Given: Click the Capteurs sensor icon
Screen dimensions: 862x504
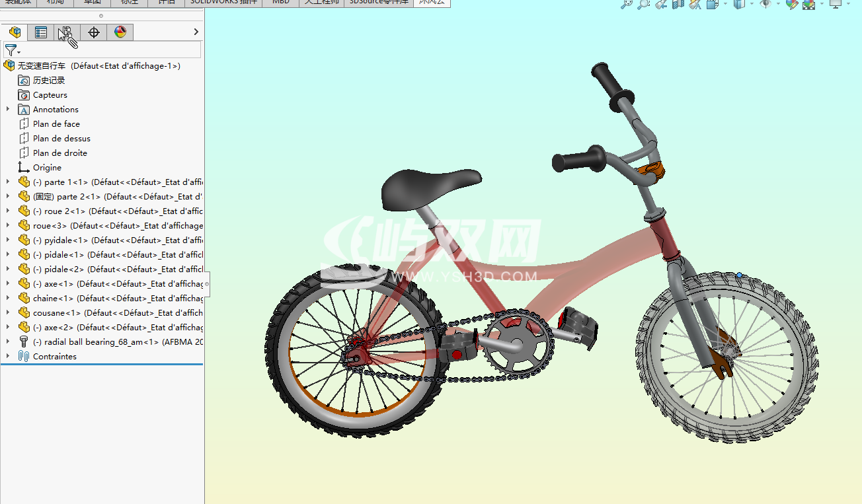Looking at the screenshot, I should (24, 94).
